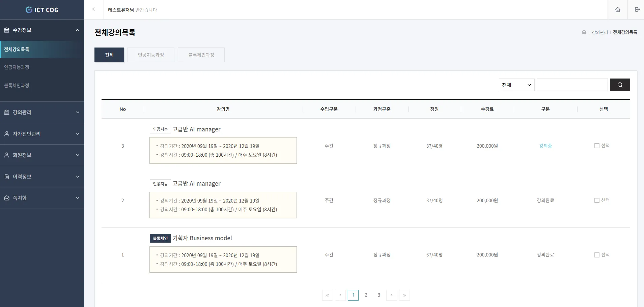Go to page 3 in pagination

379,295
